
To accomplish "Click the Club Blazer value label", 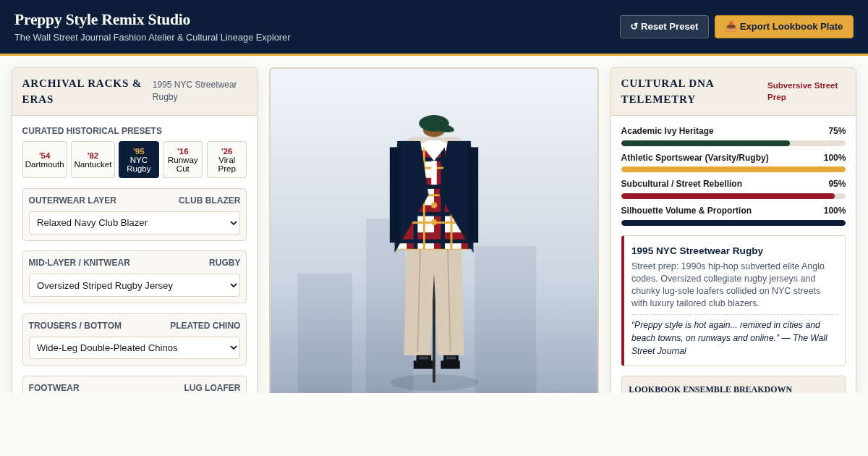I will (x=210, y=200).
